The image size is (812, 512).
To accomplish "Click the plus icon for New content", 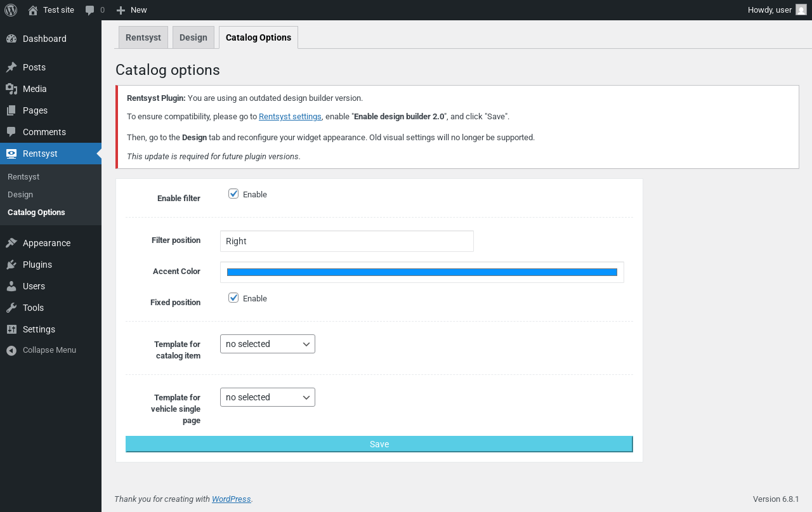I will (121, 10).
